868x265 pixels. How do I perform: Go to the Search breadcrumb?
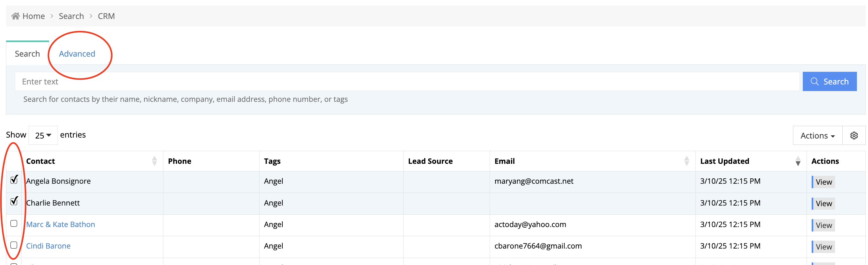[x=71, y=16]
